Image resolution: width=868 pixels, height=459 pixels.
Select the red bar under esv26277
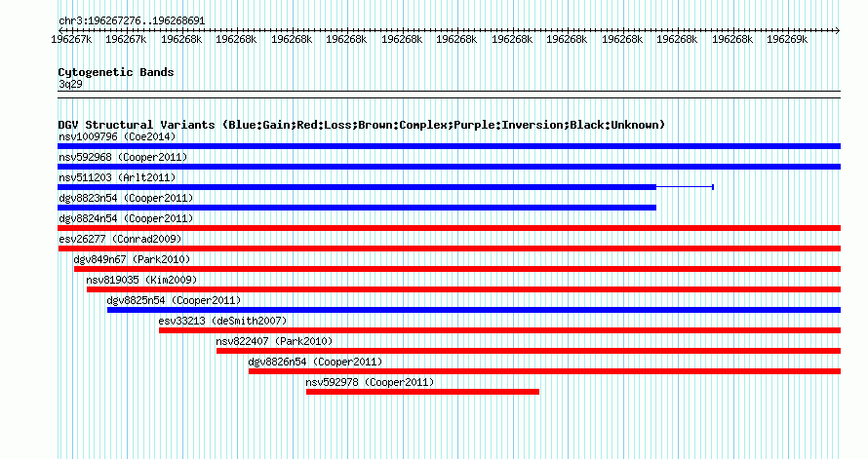(x=450, y=249)
